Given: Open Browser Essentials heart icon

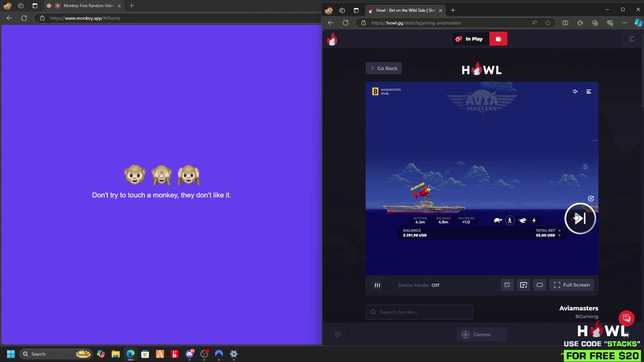Looking at the screenshot, I should click(x=610, y=23).
